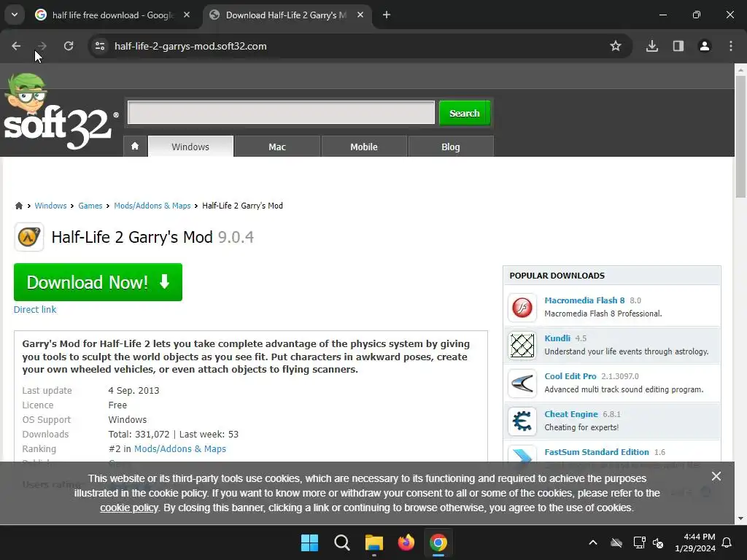The image size is (747, 560).
Task: Open the Direct link
Action: pyautogui.click(x=35, y=309)
